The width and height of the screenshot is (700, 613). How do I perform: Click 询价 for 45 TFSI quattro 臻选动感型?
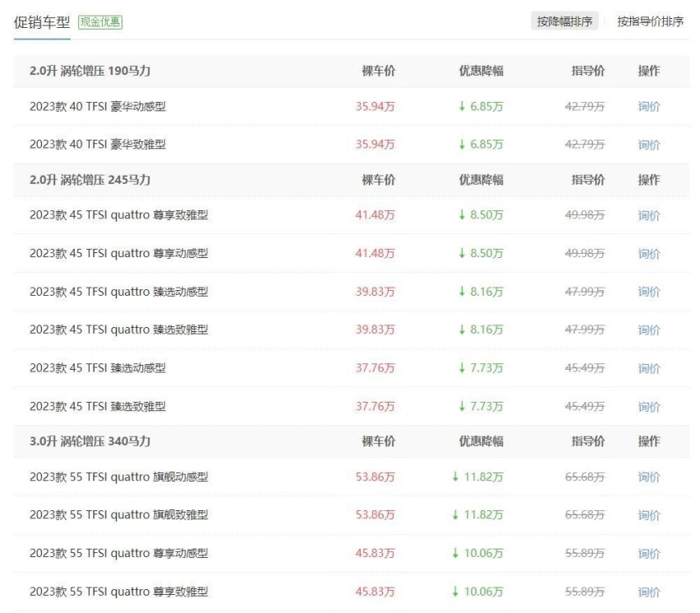[x=649, y=292]
